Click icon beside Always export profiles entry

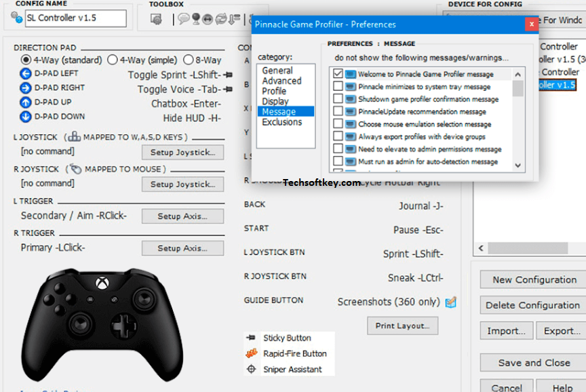350,136
